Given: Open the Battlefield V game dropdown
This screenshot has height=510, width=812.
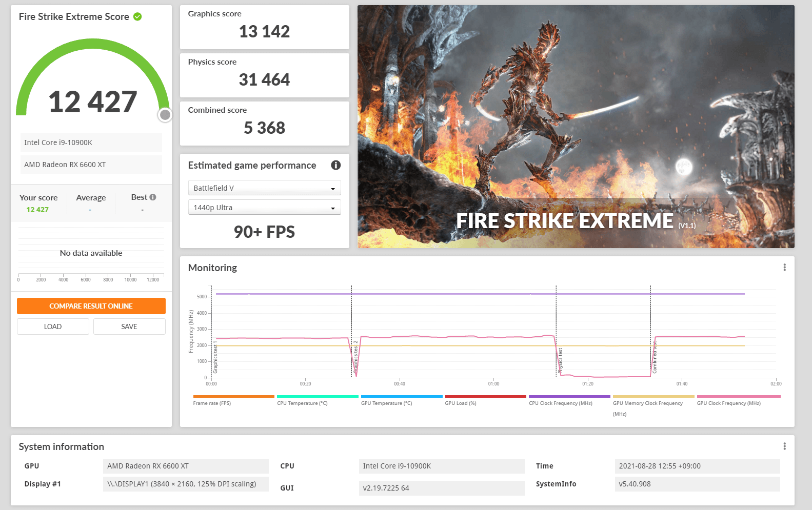Looking at the screenshot, I should click(x=264, y=188).
